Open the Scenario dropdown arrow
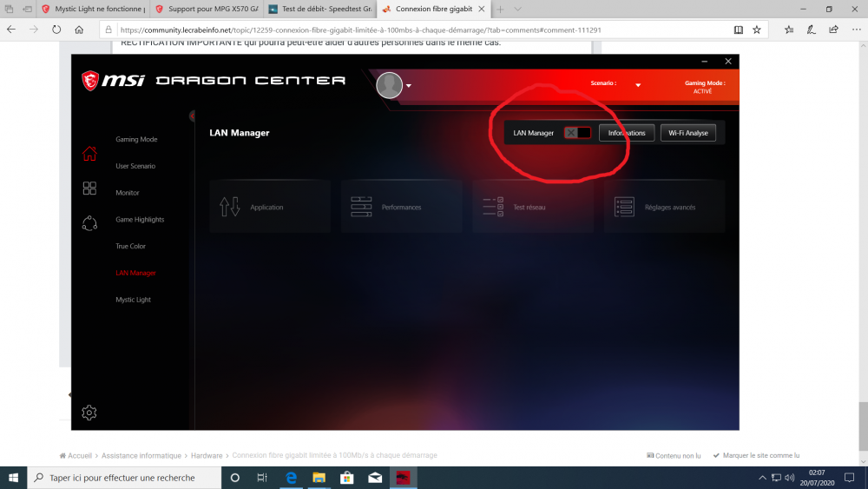Screen dimensions: 868x489 pyautogui.click(x=638, y=85)
